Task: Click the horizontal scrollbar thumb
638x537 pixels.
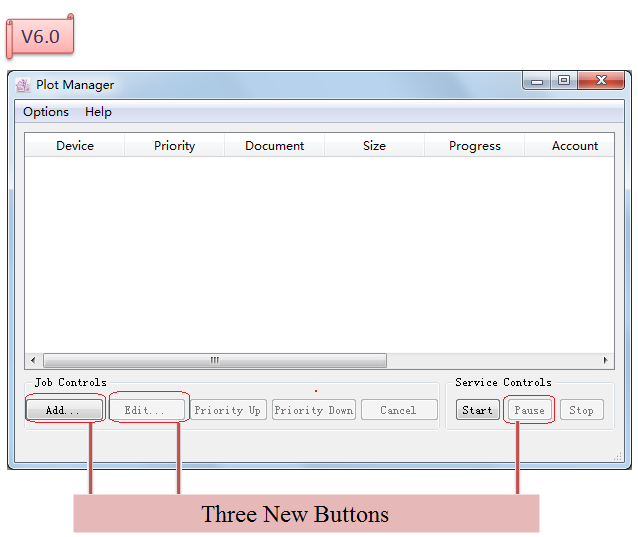Action: (x=214, y=361)
